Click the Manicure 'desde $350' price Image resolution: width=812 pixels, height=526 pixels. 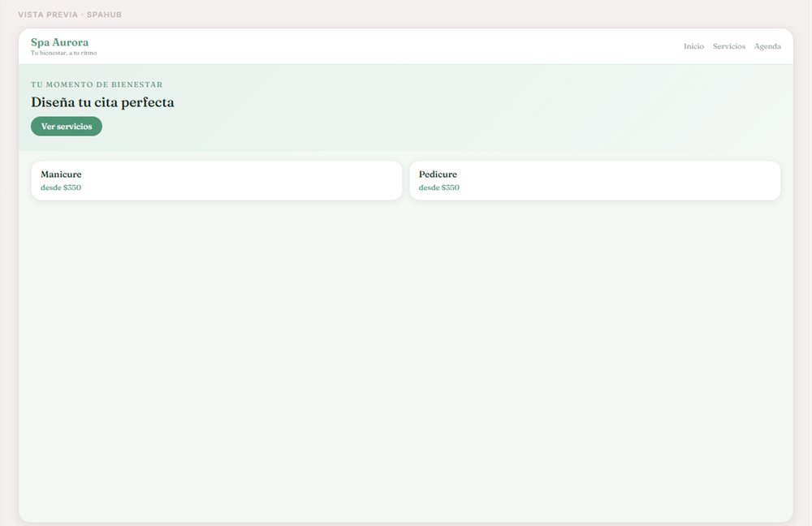click(61, 188)
